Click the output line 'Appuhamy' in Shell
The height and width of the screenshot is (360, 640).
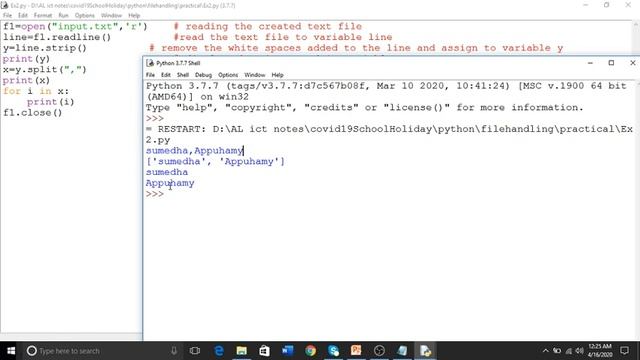coord(170,183)
